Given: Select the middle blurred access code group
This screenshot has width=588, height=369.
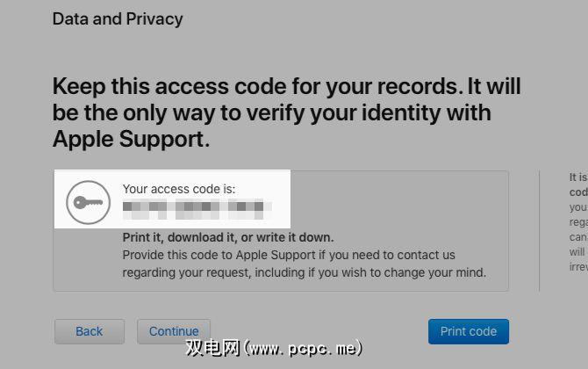Looking at the screenshot, I should tap(197, 208).
